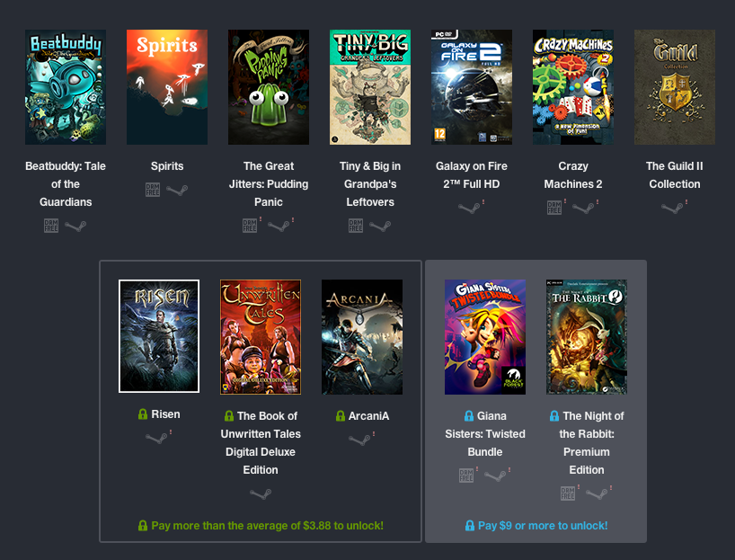Click The Guild II Collection title text

tap(675, 175)
